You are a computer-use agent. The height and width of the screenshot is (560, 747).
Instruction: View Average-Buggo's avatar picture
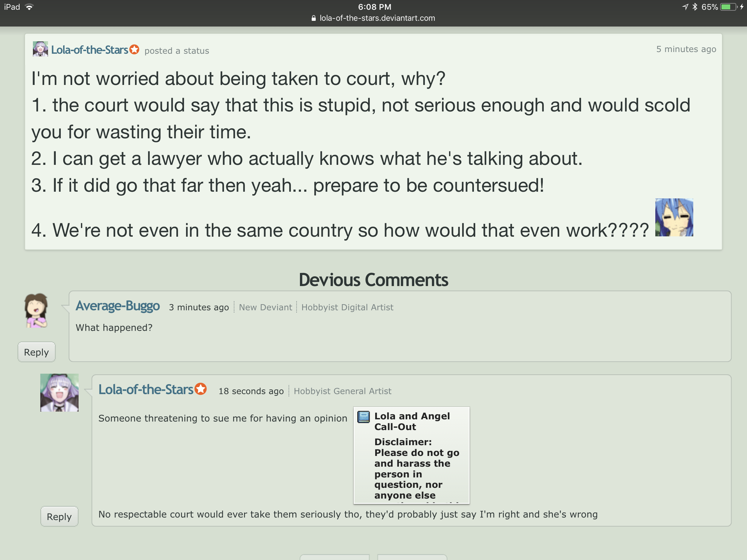[x=36, y=311]
